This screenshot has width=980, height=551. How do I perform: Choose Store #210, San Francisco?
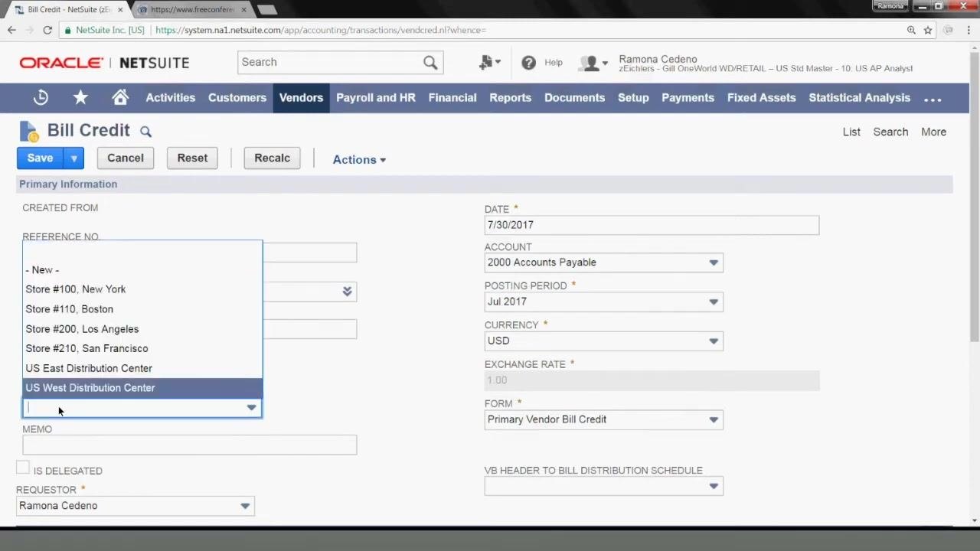(x=142, y=348)
